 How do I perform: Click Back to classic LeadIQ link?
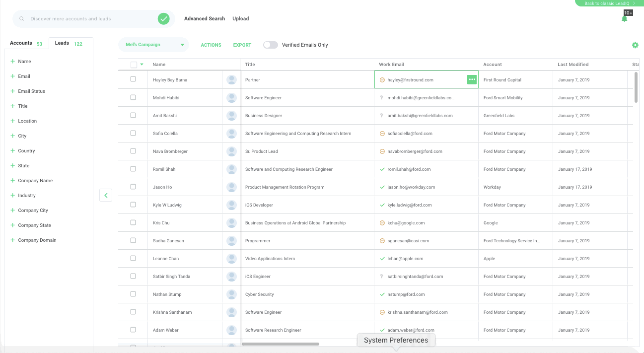(609, 3)
